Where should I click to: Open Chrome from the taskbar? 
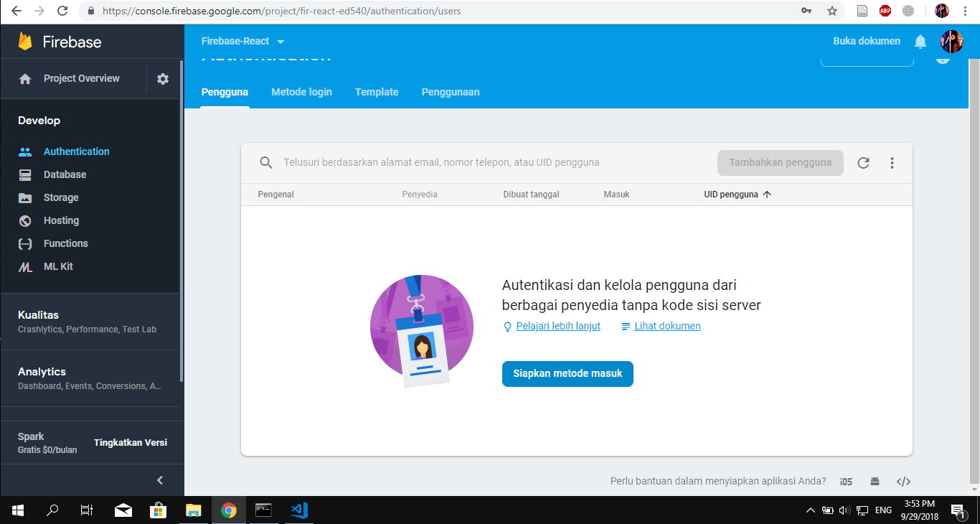pos(229,510)
